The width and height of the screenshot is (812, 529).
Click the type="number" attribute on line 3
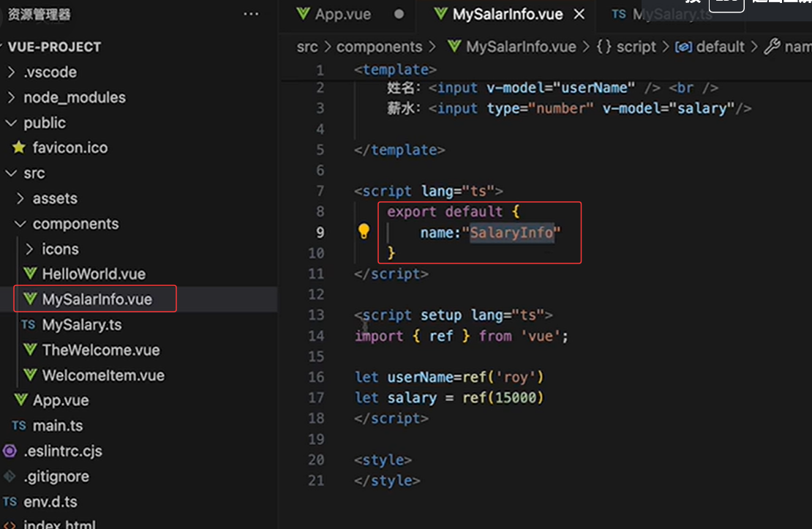click(x=540, y=108)
